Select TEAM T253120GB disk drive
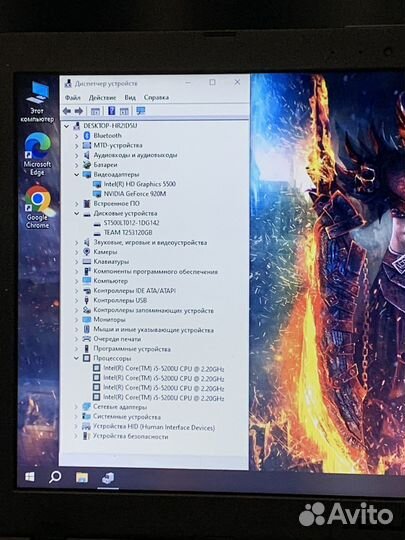 tap(128, 232)
